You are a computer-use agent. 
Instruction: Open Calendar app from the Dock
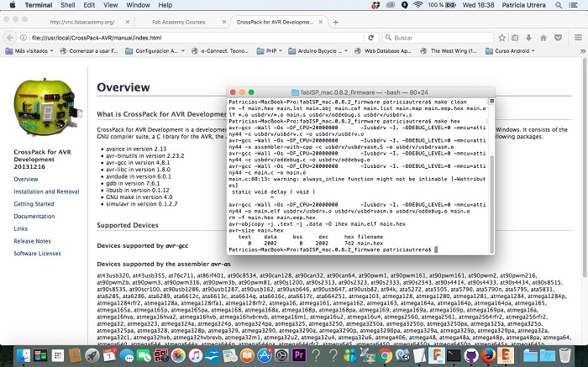109,354
